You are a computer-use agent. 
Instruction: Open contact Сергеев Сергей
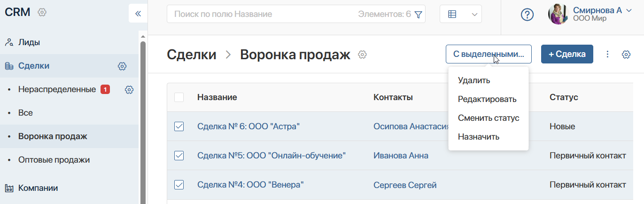tap(405, 185)
